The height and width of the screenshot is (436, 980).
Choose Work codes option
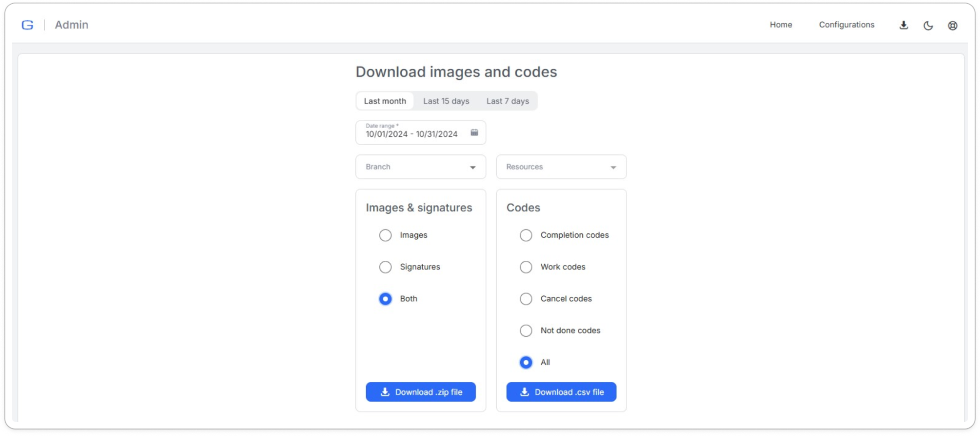point(526,267)
